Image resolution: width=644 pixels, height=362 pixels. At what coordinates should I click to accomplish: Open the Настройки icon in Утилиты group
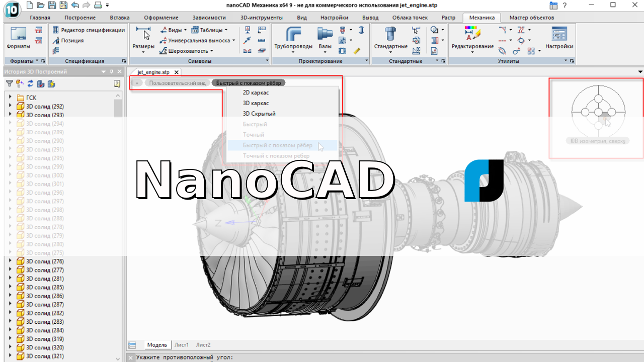(x=559, y=38)
